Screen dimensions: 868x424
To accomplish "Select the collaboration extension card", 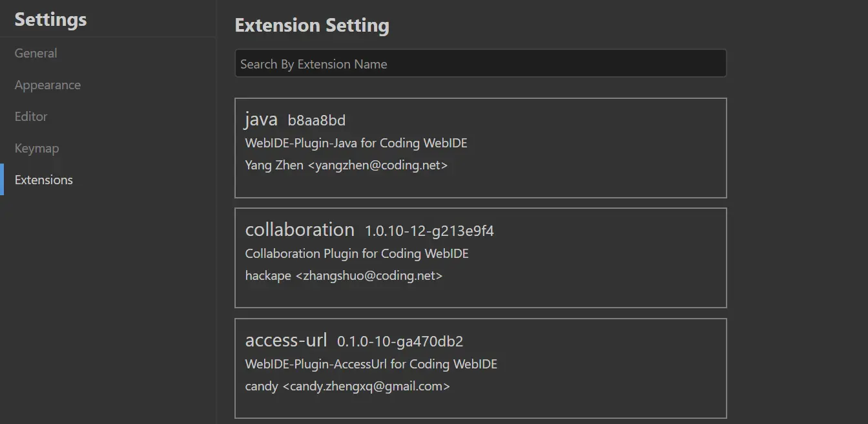I will tap(480, 257).
